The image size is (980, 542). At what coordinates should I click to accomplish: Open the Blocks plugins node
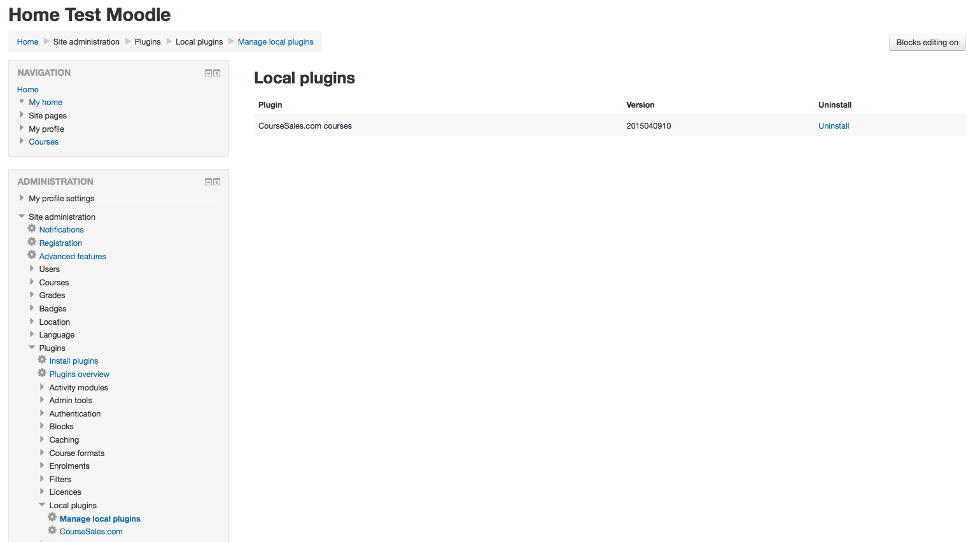(x=61, y=427)
